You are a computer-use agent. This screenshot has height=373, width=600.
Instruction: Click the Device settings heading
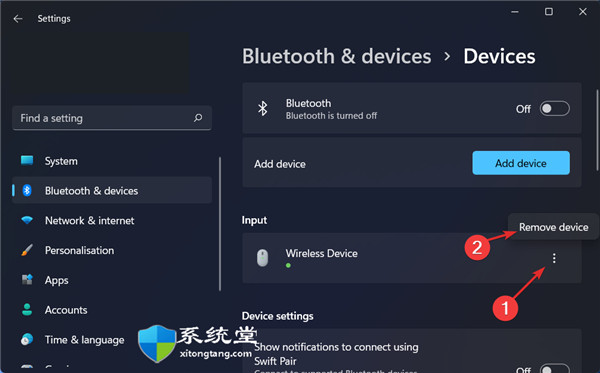pyautogui.click(x=277, y=316)
